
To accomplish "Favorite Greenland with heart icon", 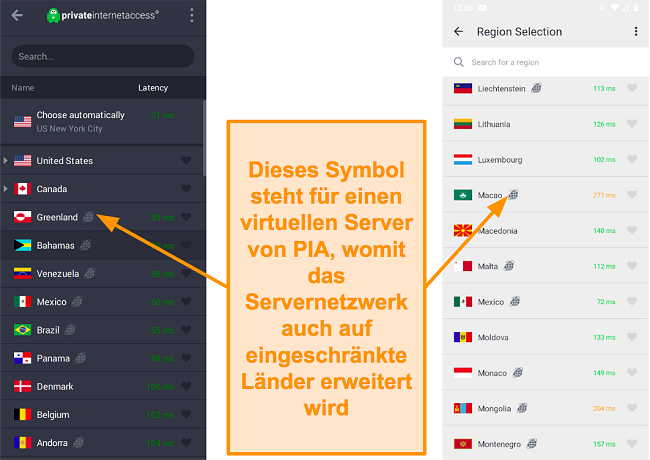I will [x=187, y=217].
